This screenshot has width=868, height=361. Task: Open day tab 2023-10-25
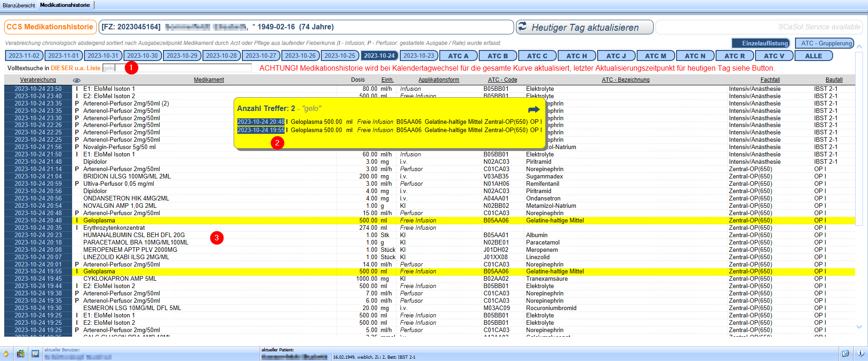click(x=340, y=56)
